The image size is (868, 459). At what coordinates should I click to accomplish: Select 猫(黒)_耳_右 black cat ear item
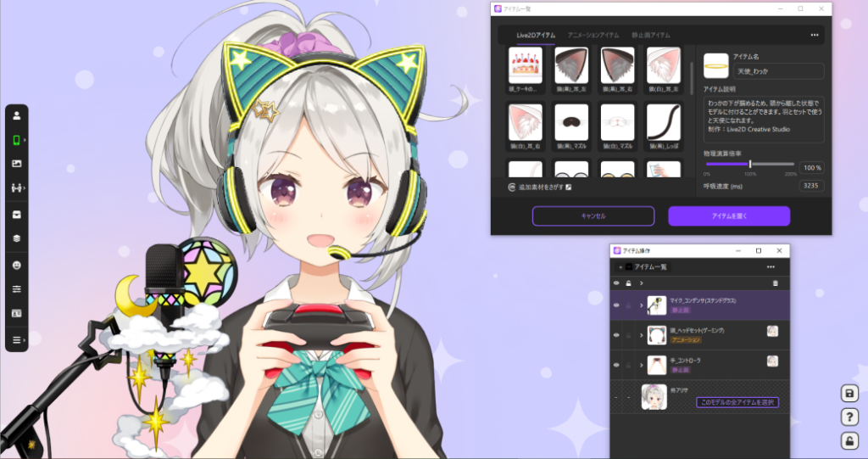pos(617,65)
